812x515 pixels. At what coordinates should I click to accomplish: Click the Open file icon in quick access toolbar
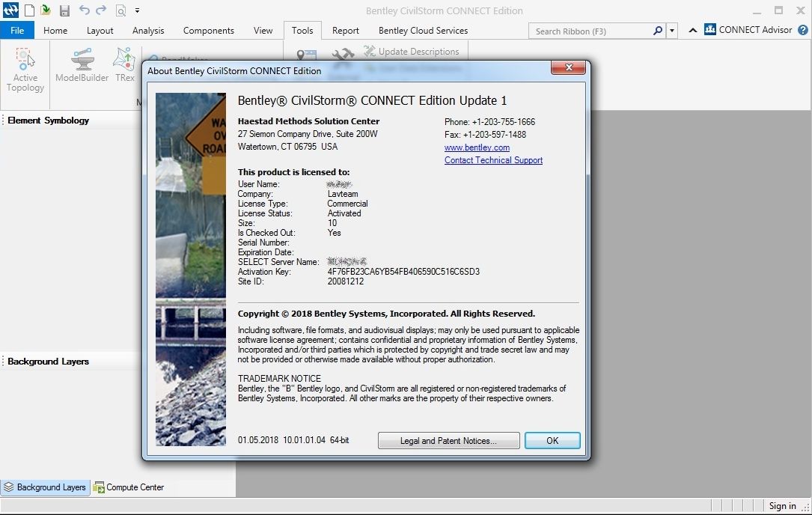click(x=46, y=10)
